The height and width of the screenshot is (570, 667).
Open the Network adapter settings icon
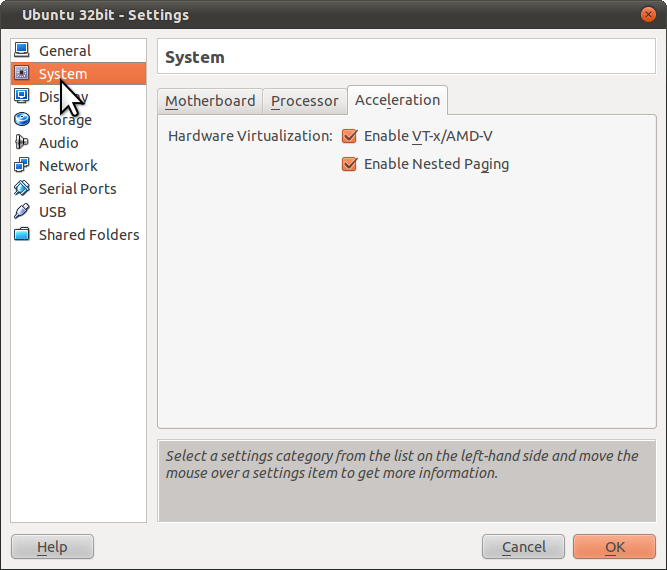click(22, 165)
